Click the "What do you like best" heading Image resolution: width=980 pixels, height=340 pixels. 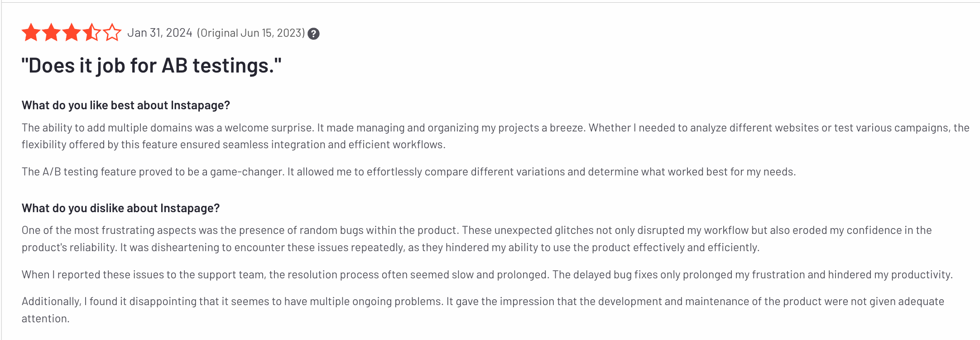point(125,105)
